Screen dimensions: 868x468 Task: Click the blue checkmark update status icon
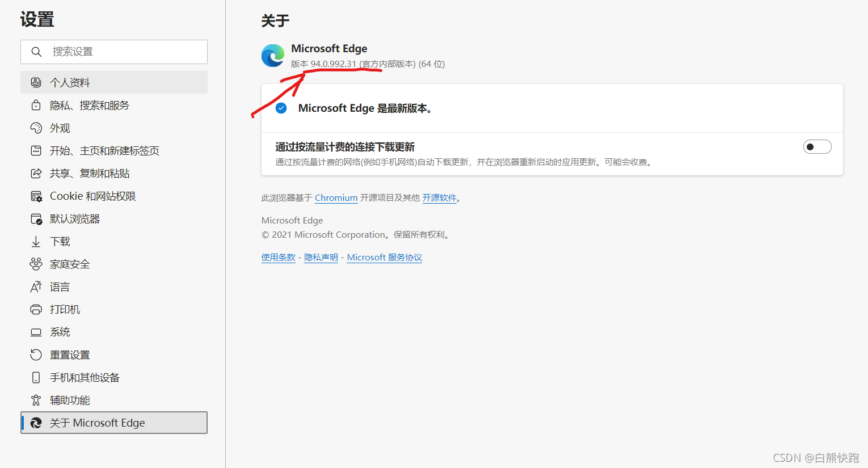(x=281, y=108)
